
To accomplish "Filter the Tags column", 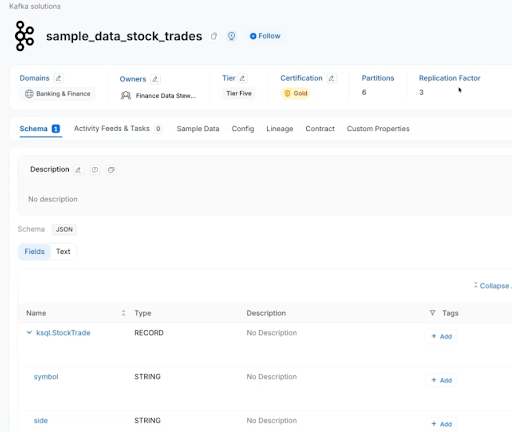I will click(x=432, y=313).
